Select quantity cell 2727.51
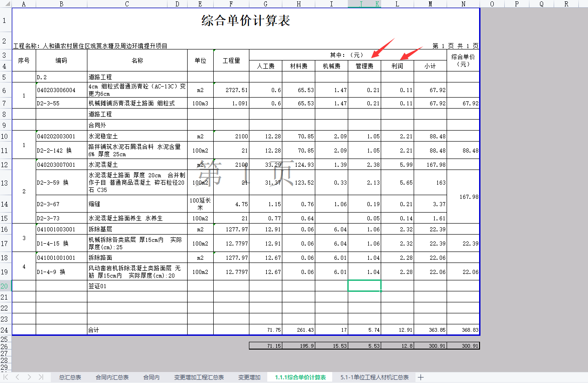The width and height of the screenshot is (588, 383). click(x=231, y=90)
